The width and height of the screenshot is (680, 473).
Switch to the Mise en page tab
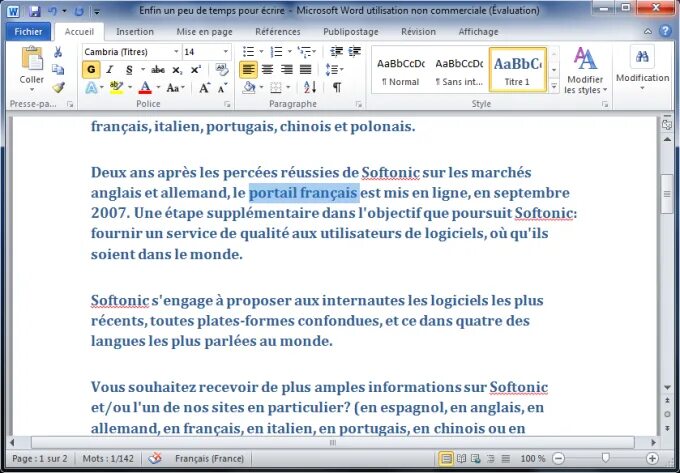point(204,32)
